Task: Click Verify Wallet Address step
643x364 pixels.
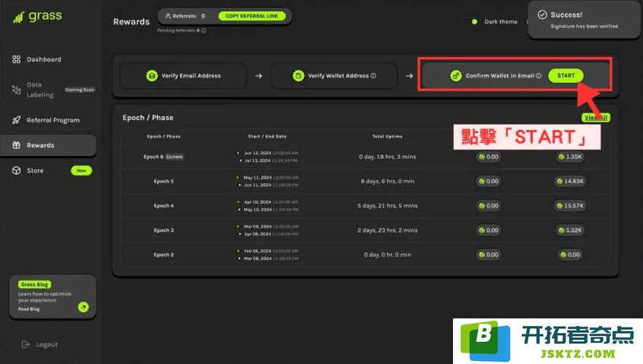Action: pos(334,76)
